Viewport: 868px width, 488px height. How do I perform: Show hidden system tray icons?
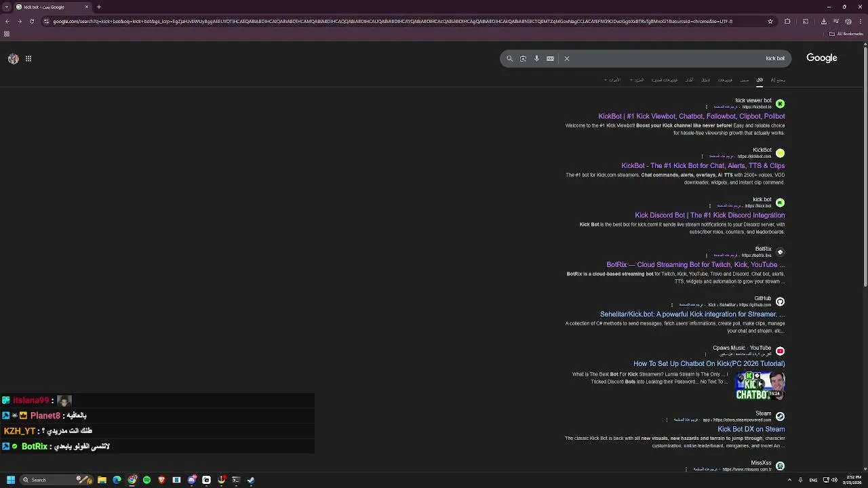(789, 480)
